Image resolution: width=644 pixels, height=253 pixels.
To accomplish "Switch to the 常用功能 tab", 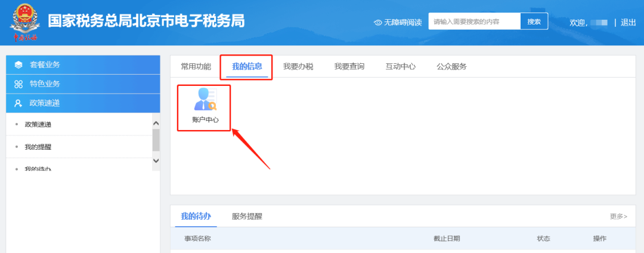I will (x=196, y=67).
